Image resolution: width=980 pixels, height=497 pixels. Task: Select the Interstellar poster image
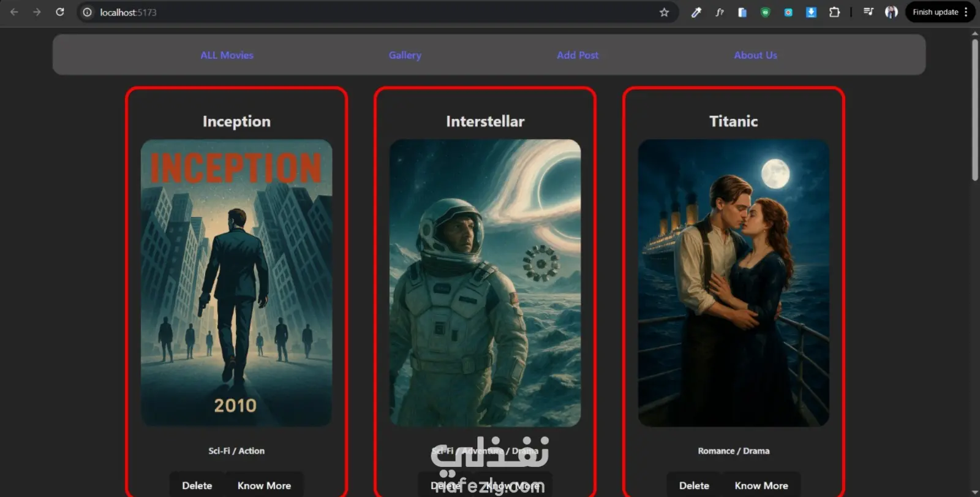click(x=485, y=283)
